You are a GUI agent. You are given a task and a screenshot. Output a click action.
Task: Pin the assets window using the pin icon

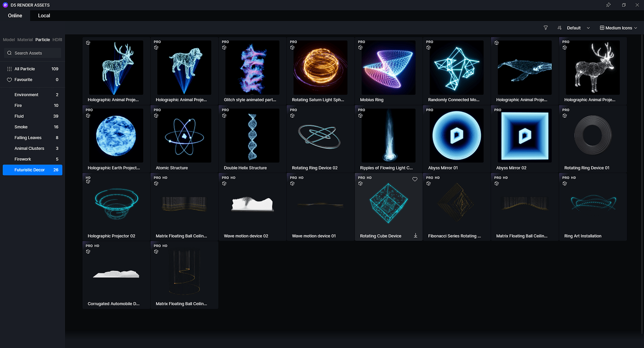[x=609, y=5]
